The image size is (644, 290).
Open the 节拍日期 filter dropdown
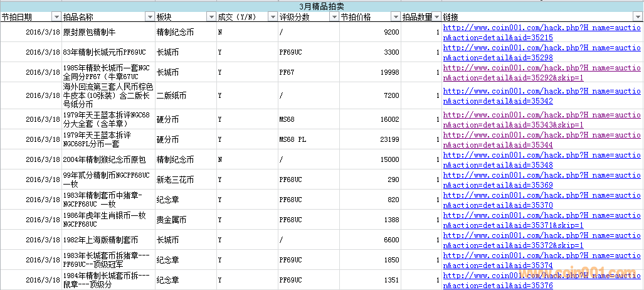(x=56, y=17)
